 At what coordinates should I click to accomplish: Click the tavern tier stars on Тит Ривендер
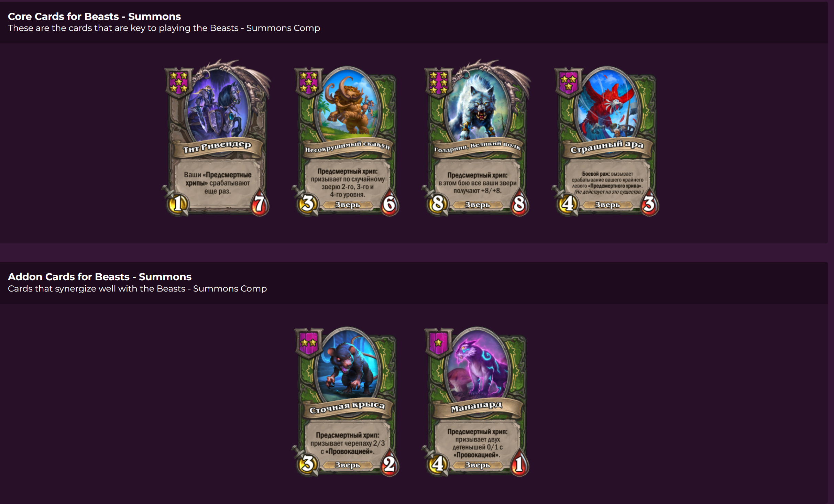179,83
